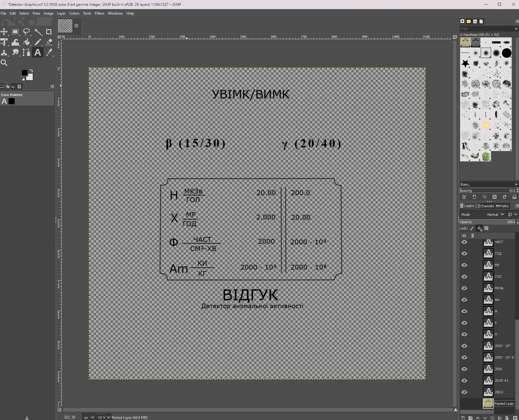
Task: Toggle lock alpha channel
Action: (486, 228)
